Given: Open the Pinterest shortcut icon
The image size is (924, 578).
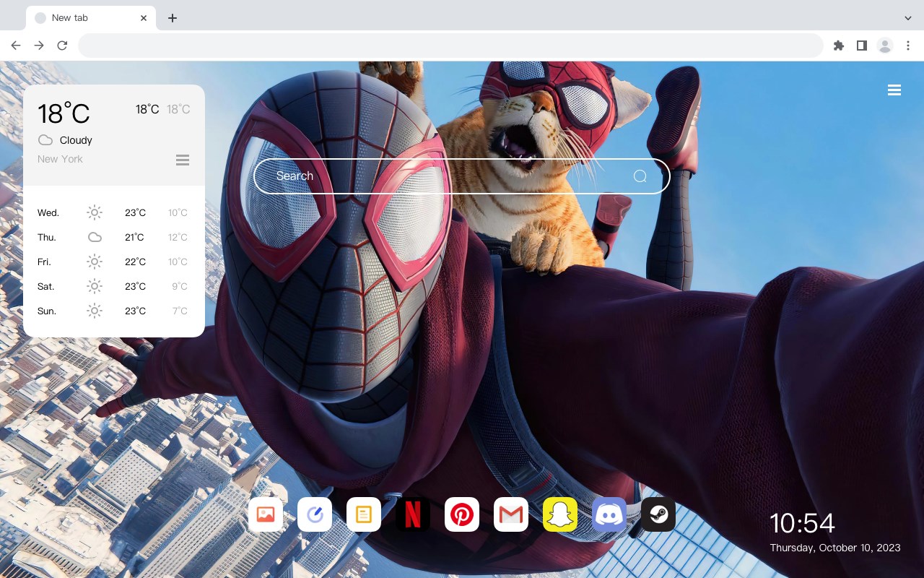Looking at the screenshot, I should click(x=462, y=514).
